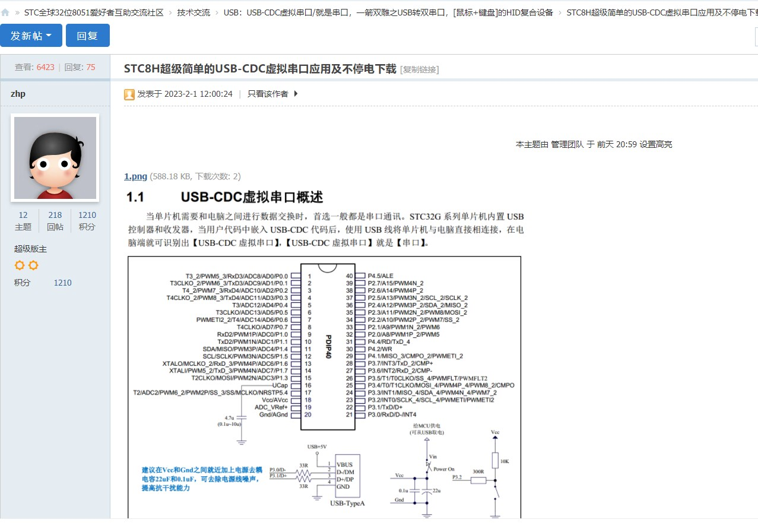Select 只看该作者 filter link
The height and width of the screenshot is (532, 758).
[268, 94]
